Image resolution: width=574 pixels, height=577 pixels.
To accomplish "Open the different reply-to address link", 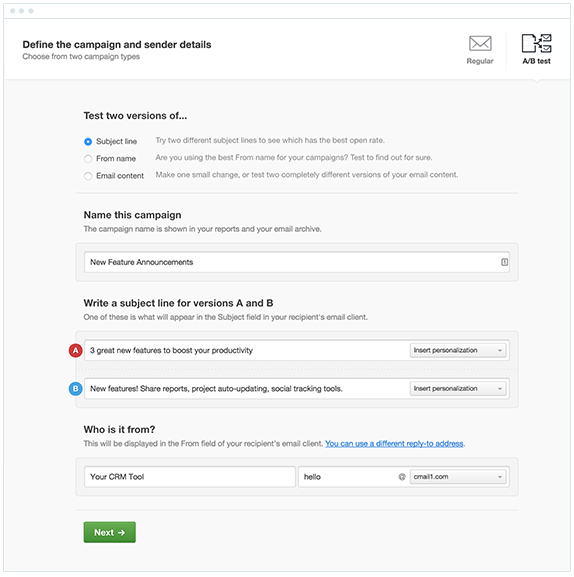I will pos(394,444).
